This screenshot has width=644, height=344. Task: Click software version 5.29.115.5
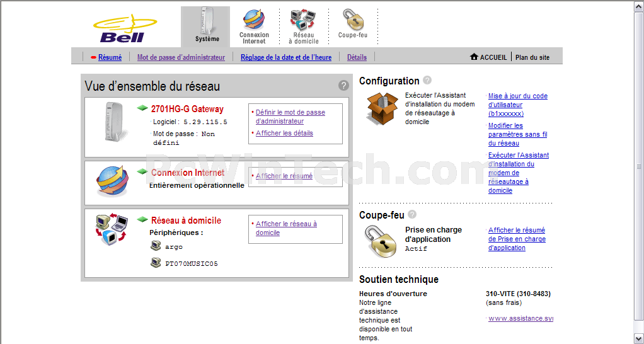pos(205,122)
